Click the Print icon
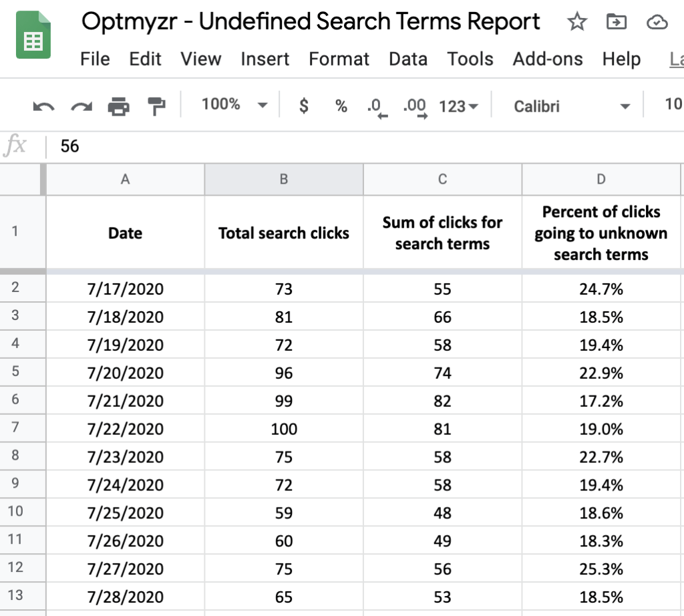 coord(119,106)
